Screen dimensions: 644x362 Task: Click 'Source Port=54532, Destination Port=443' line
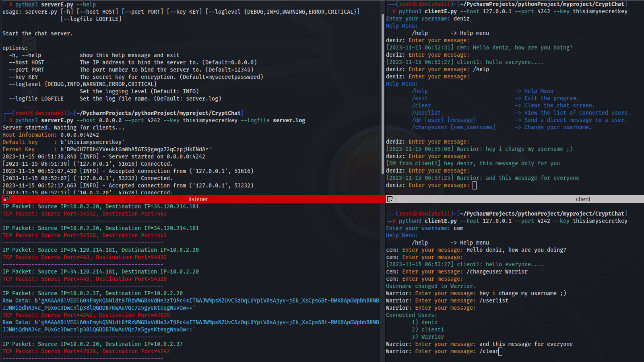point(85,214)
